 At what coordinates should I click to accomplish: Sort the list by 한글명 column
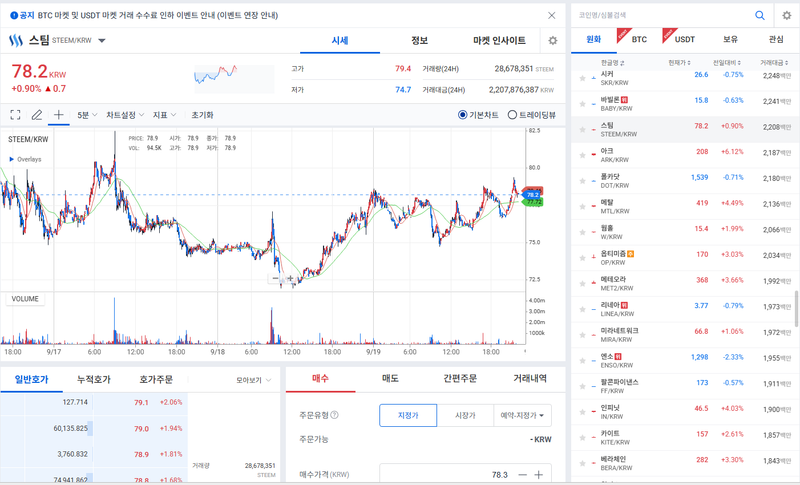[x=613, y=63]
